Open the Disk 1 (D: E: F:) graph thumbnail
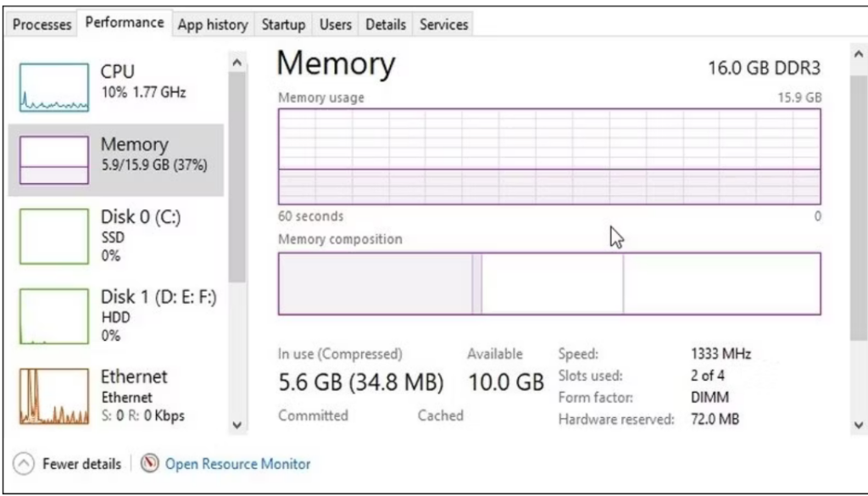 (x=54, y=316)
